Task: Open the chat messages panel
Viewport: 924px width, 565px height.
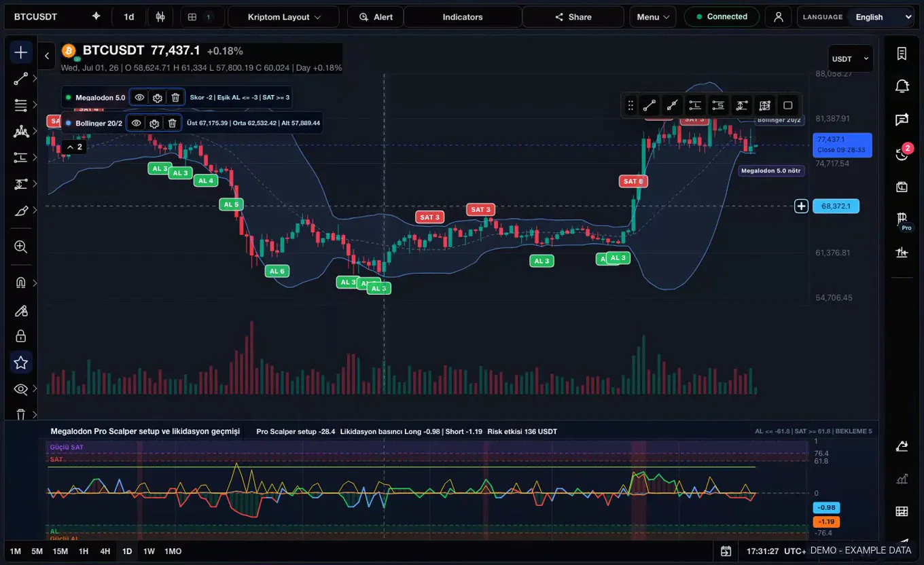Action: [902, 120]
